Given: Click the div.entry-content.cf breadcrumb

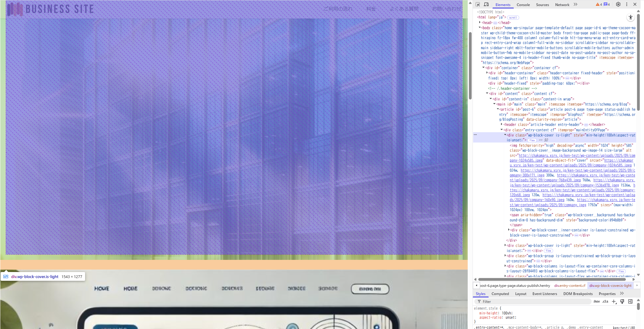Looking at the screenshot, I should pyautogui.click(x=570, y=285).
